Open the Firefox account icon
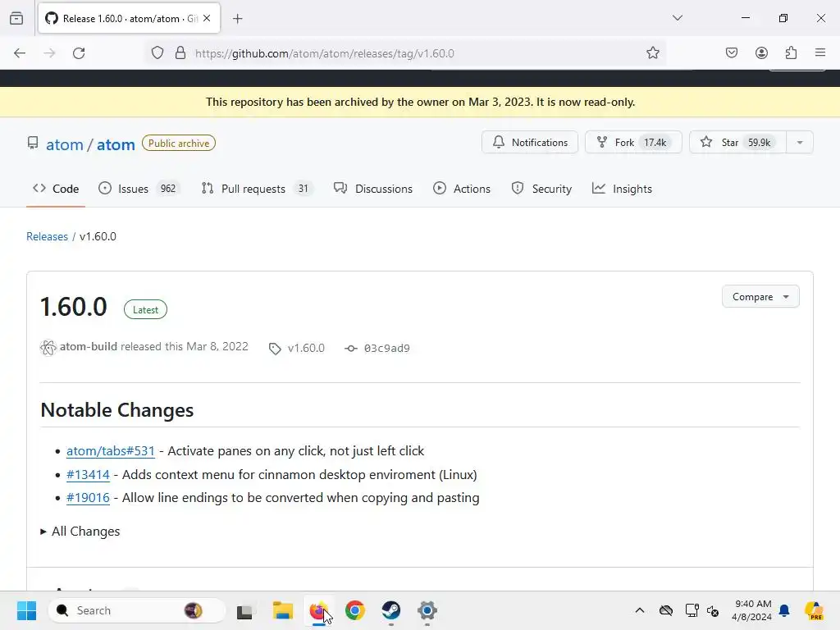This screenshot has width=840, height=630. pos(761,52)
